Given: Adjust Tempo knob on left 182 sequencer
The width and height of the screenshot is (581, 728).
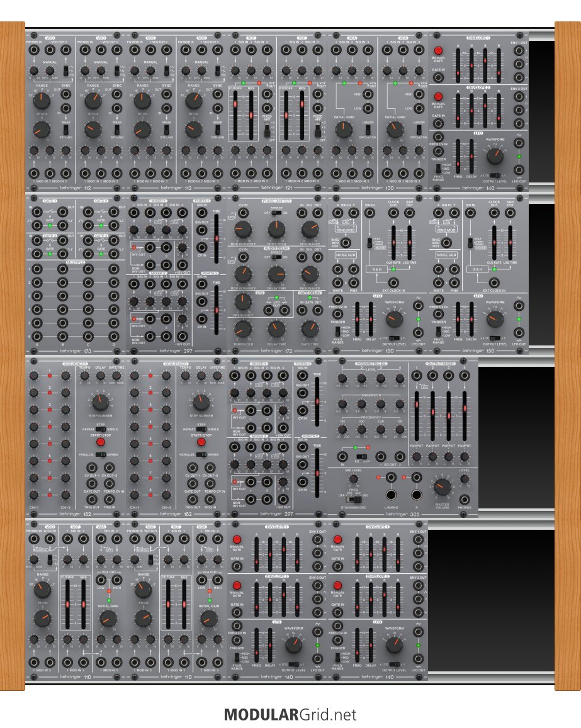Looking at the screenshot, I should point(84,376).
